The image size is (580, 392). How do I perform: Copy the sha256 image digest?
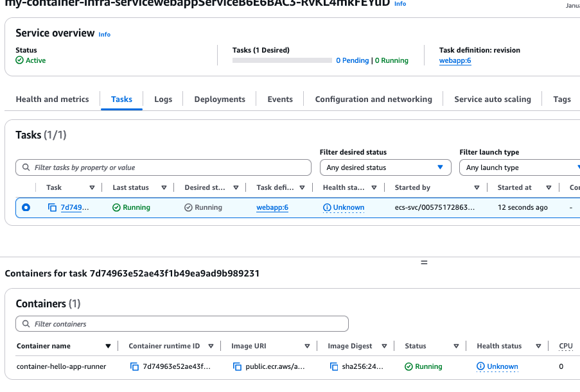pos(334,367)
